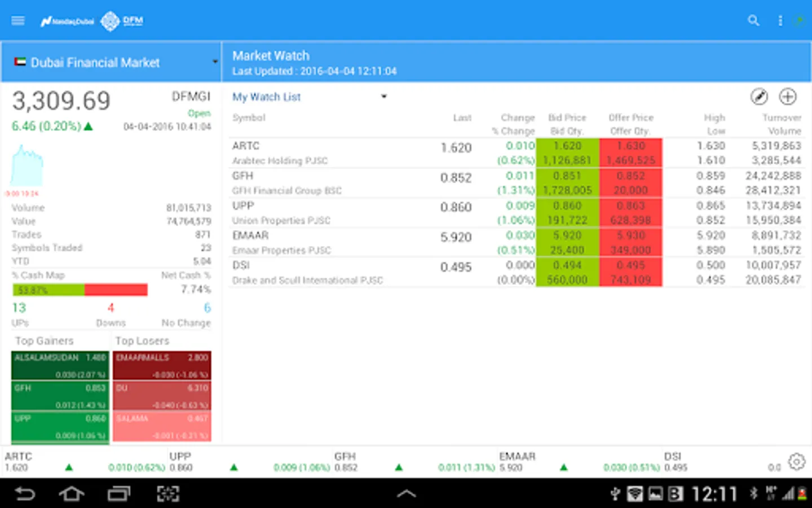Tap the 4 Downs count
The height and width of the screenshot is (508, 812).
111,308
